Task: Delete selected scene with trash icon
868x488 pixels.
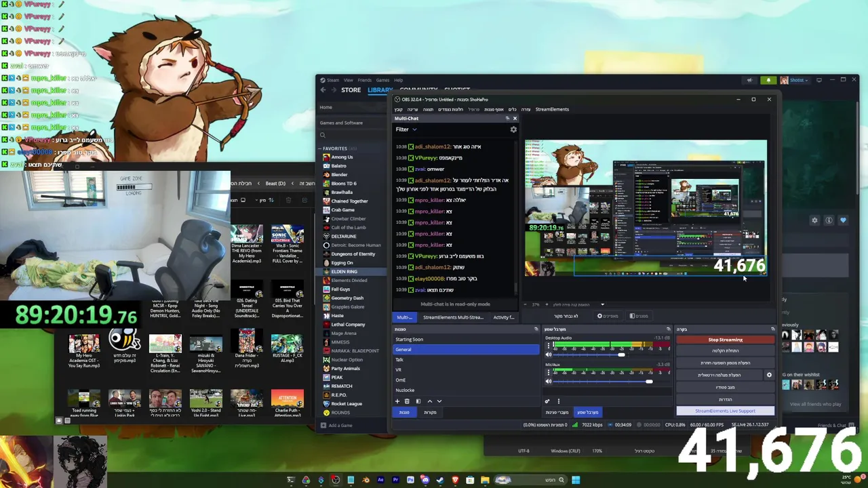Action: tap(407, 401)
